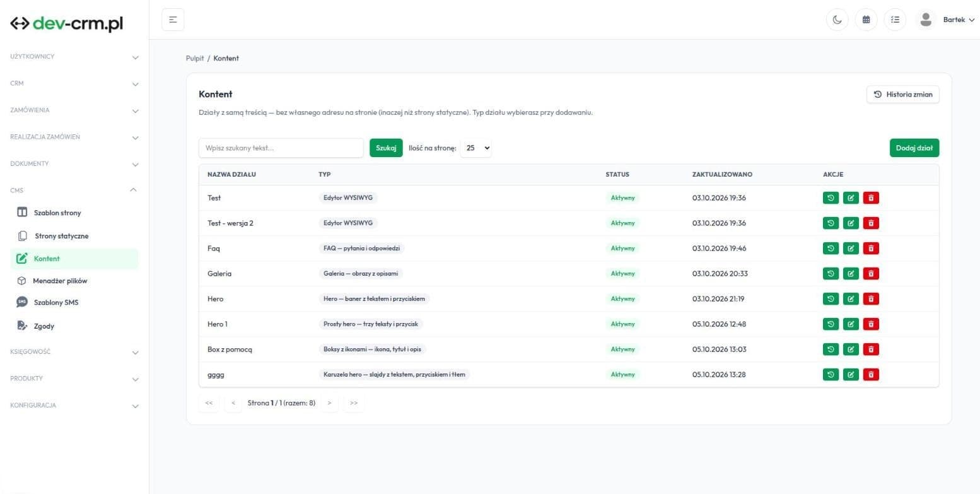980x494 pixels.
Task: Click the user avatar icon
Action: pos(926,20)
